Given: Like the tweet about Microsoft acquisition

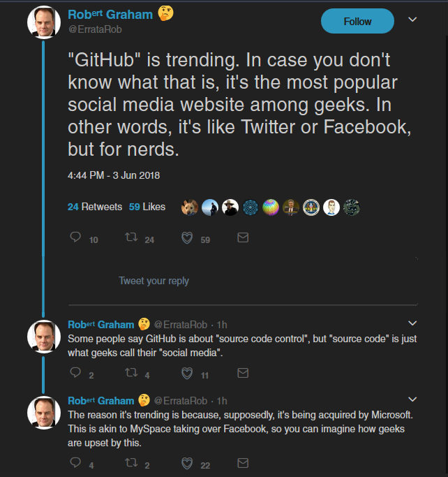Looking at the screenshot, I should [187, 464].
